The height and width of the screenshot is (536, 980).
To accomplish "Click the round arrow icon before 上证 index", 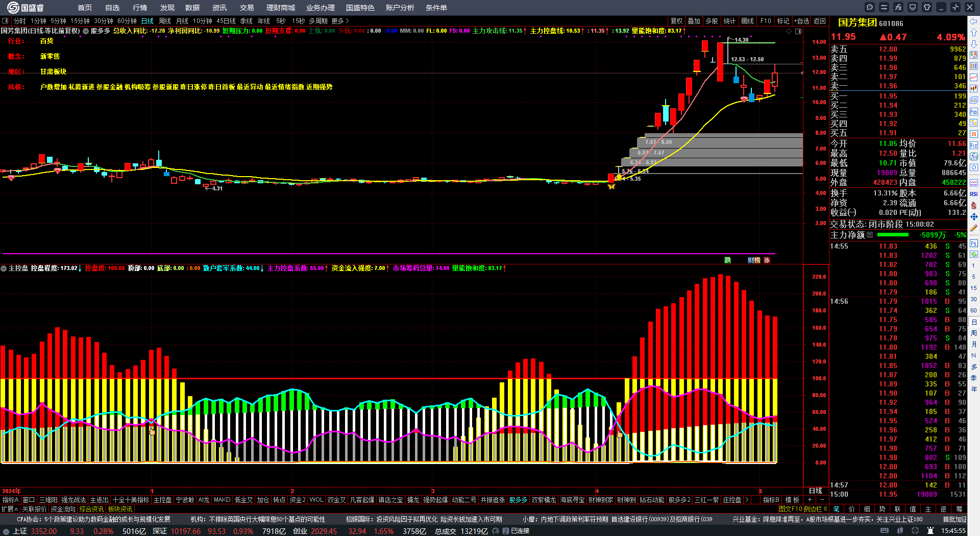I will pos(6,531).
